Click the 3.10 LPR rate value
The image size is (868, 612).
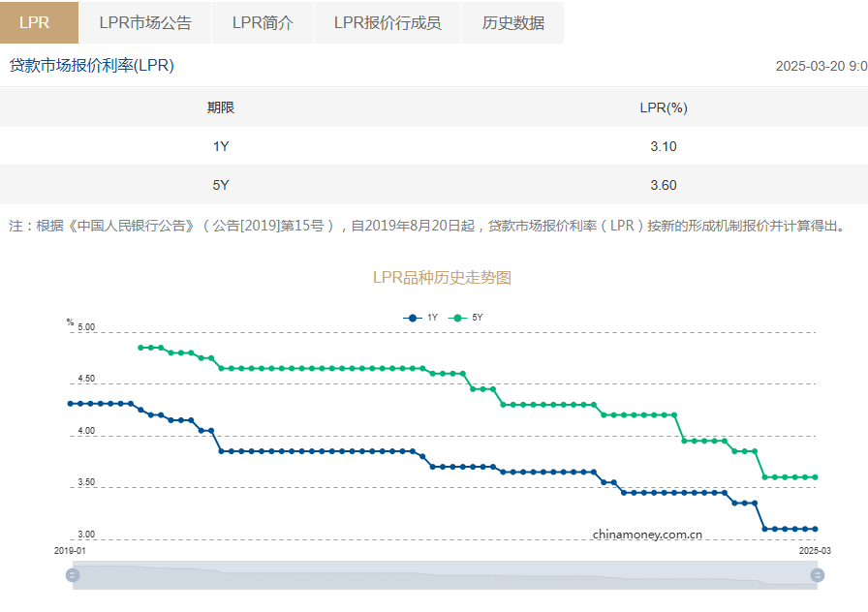click(x=664, y=146)
